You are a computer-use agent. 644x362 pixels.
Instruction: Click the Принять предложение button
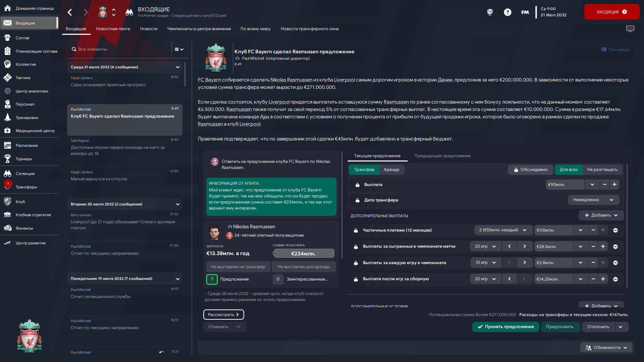tap(505, 327)
